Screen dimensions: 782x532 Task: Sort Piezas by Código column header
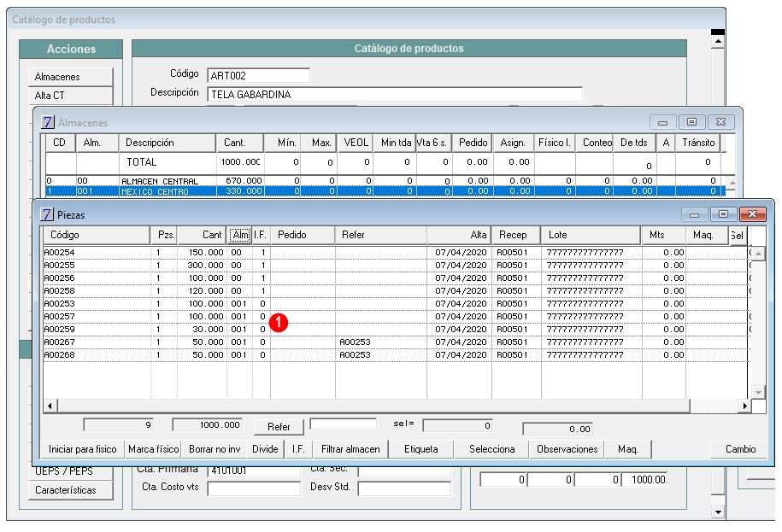click(97, 235)
